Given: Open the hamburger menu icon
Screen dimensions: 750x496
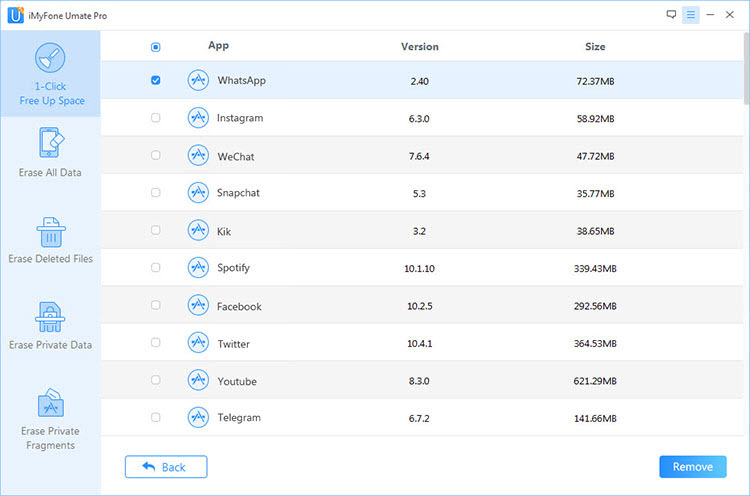Looking at the screenshot, I should tap(691, 15).
